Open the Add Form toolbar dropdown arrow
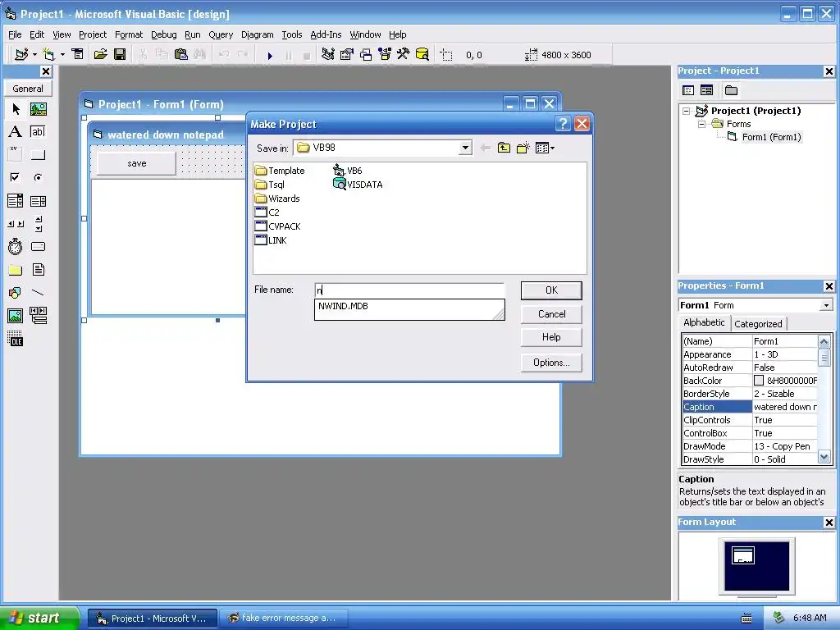Screen dimensions: 840x630 62,55
